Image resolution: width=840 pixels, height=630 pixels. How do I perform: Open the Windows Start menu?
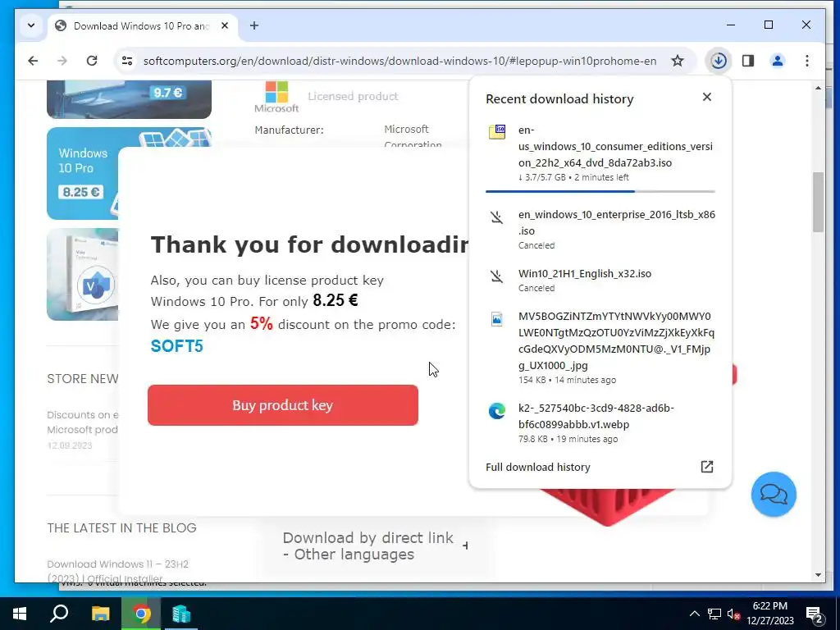point(20,614)
